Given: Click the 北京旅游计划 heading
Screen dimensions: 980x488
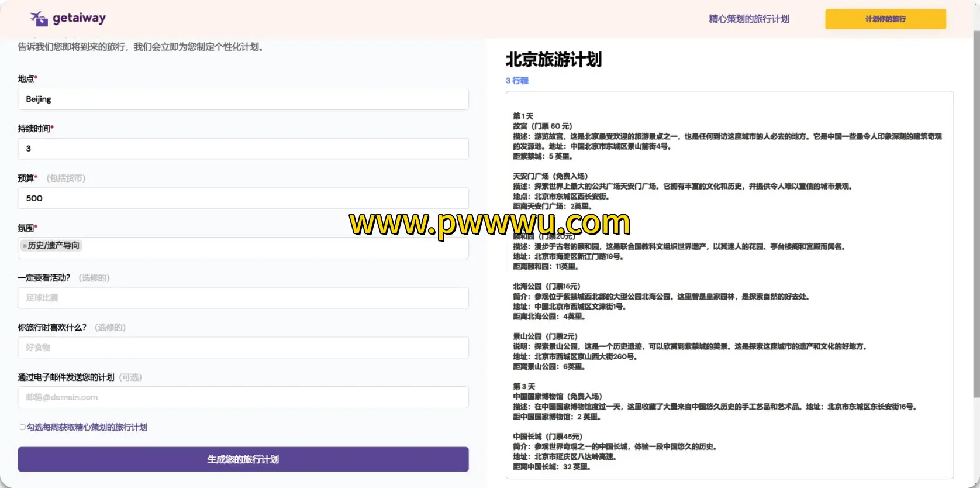Looking at the screenshot, I should coord(553,60).
